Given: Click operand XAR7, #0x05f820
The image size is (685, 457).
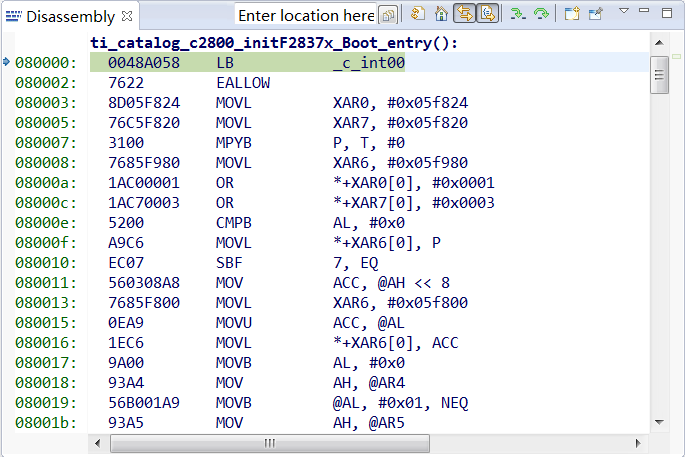Looking at the screenshot, I should (400, 123).
